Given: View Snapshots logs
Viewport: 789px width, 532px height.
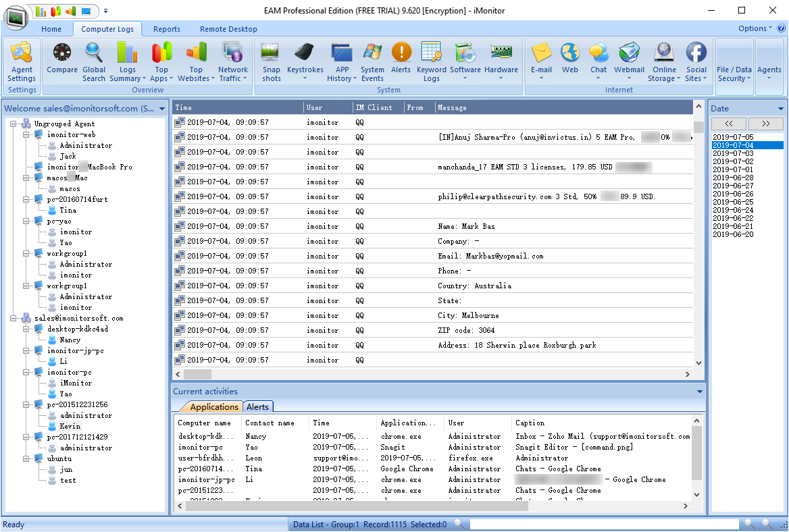Looking at the screenshot, I should (x=272, y=62).
